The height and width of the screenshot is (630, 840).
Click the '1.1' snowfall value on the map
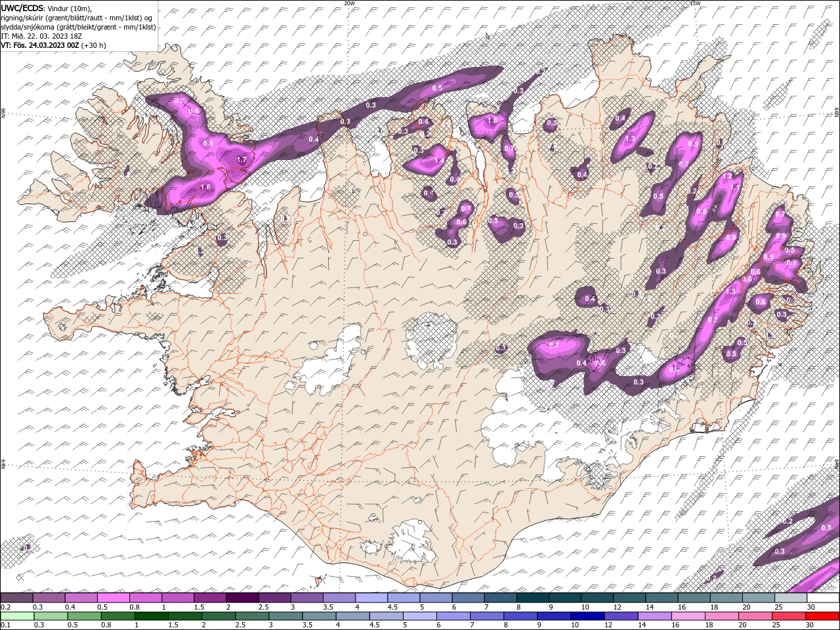click(x=735, y=187)
